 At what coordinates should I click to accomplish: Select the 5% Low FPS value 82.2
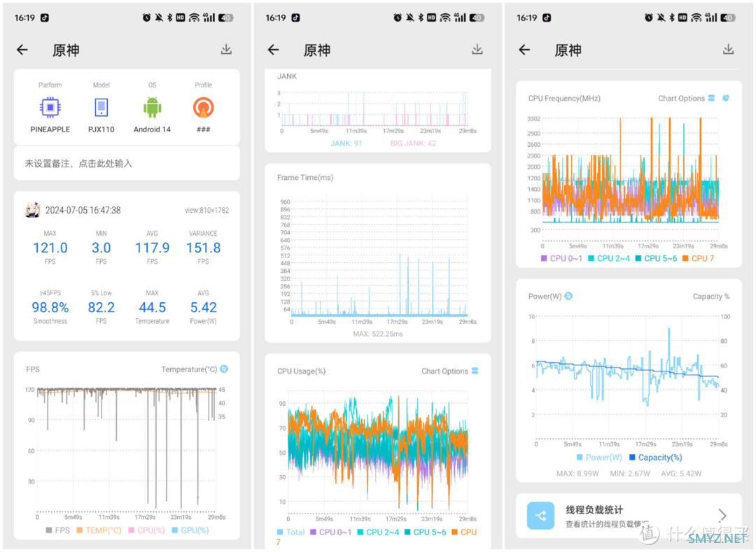(x=101, y=307)
